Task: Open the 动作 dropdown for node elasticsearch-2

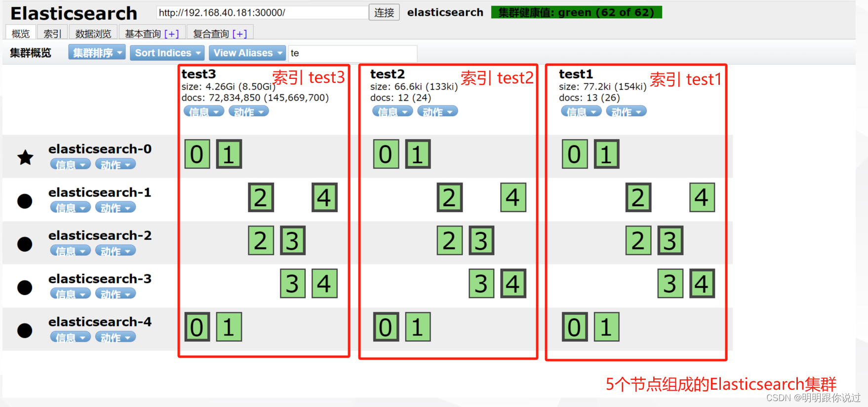Action: (x=116, y=251)
